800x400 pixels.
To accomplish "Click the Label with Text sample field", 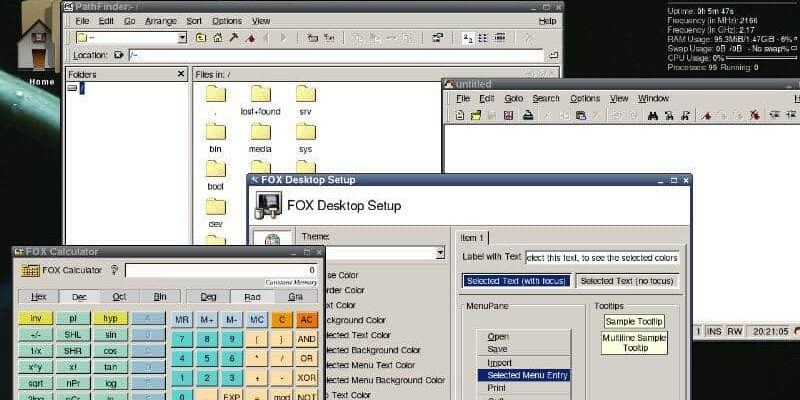I will pyautogui.click(x=603, y=258).
